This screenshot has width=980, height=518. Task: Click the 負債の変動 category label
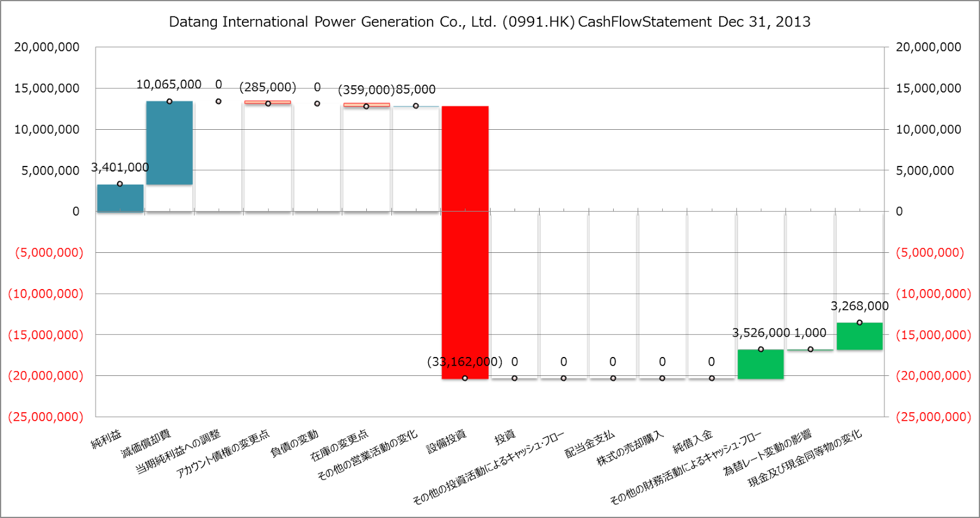pyautogui.click(x=295, y=444)
